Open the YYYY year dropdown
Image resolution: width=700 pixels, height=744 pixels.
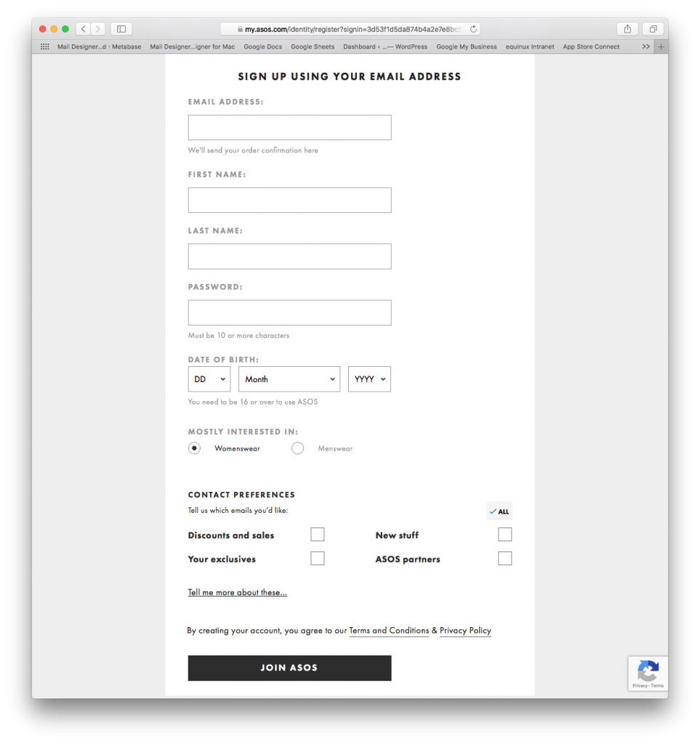[x=369, y=379]
